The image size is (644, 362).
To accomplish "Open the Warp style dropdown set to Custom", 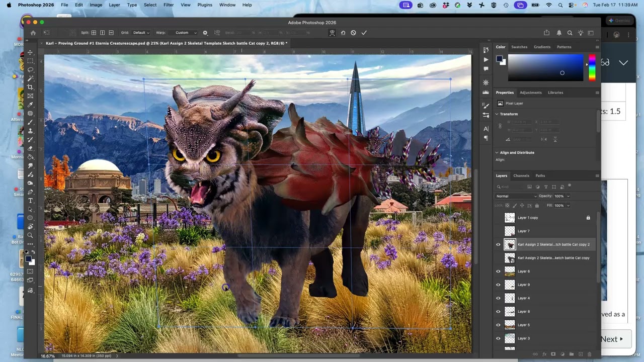I will pos(185,33).
